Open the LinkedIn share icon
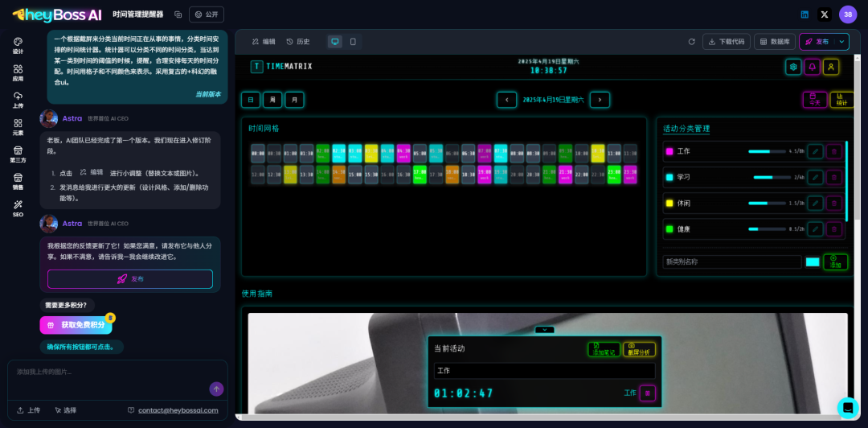The image size is (868, 428). 805,14
